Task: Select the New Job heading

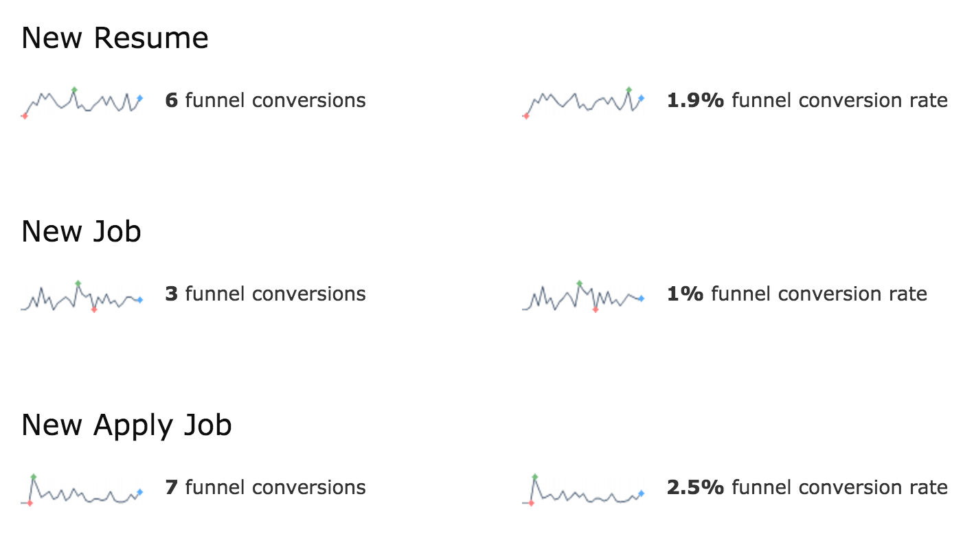Action: point(81,231)
